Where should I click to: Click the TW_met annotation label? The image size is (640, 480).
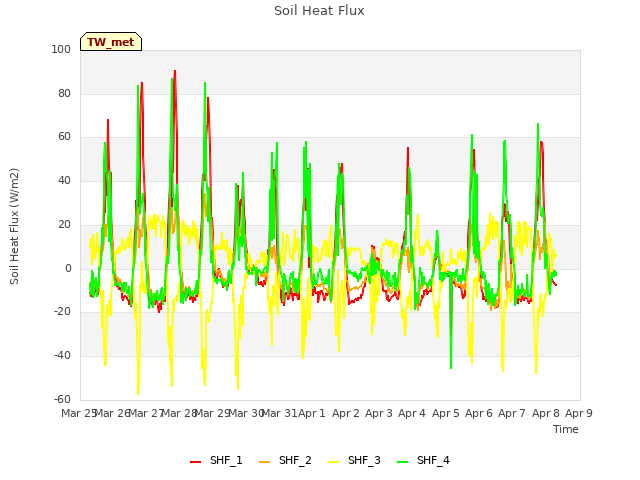point(111,42)
